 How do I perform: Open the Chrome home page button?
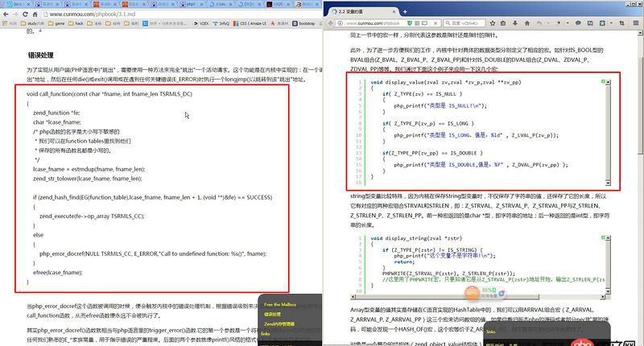[x=35, y=14]
